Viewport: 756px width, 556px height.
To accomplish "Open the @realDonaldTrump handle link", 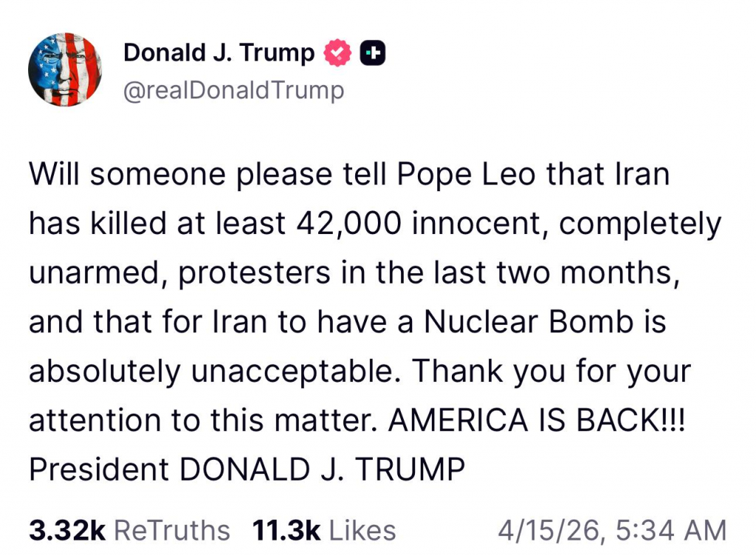I will click(233, 91).
